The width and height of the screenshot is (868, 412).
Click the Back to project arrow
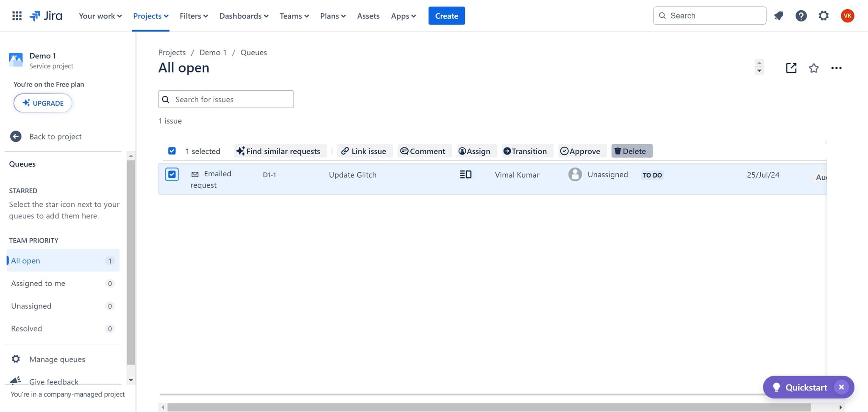(16, 136)
